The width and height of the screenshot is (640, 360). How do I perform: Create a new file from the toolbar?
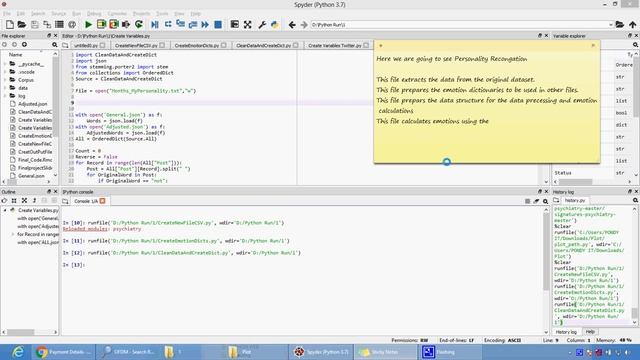tap(9, 24)
